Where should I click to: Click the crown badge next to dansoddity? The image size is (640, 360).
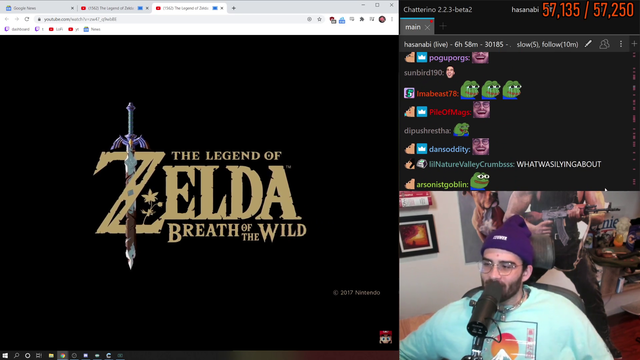(x=422, y=149)
